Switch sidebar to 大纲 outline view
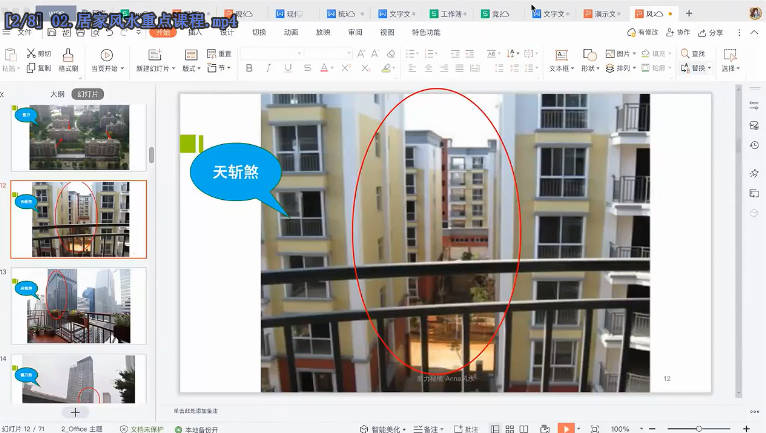Viewport: 766px width, 433px height. click(58, 93)
